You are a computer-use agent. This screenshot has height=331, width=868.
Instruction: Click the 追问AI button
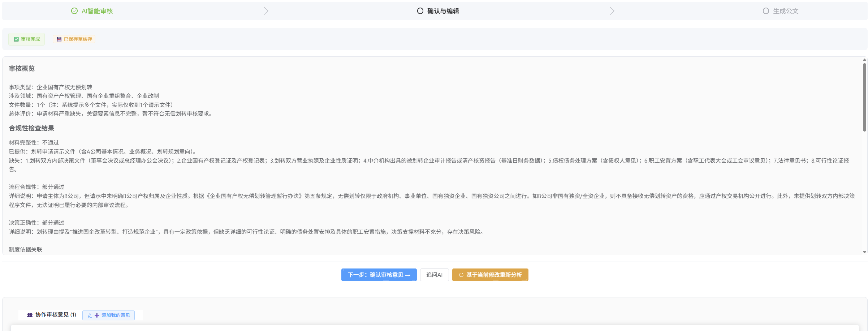[x=434, y=275]
